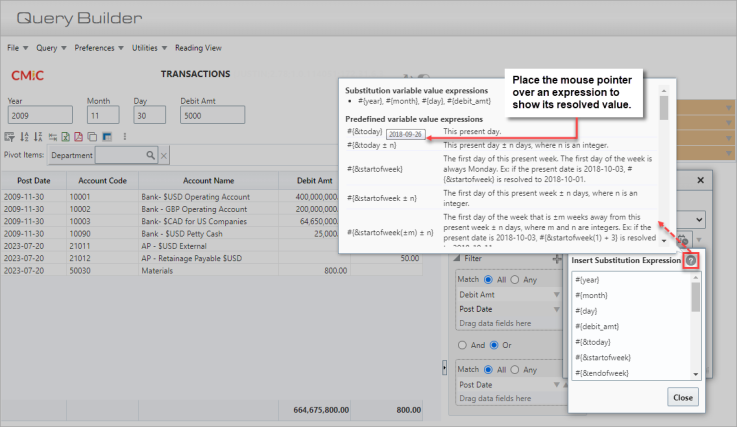Open the File menu
This screenshot has width=737, height=427.
(x=17, y=48)
